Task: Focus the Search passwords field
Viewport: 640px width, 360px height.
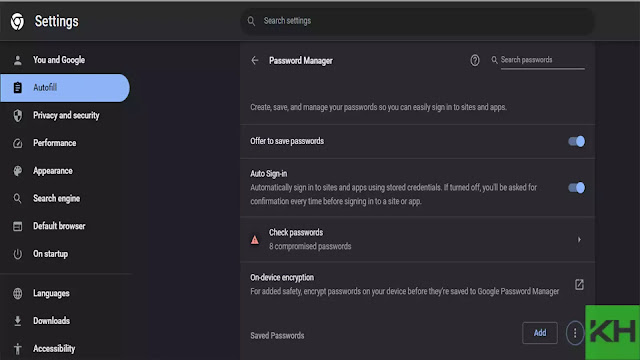Action: [x=542, y=60]
